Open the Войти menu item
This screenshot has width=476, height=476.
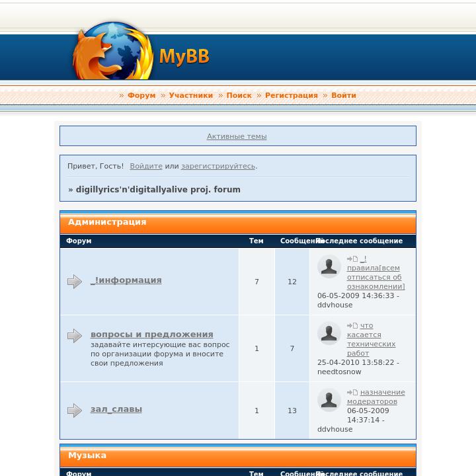pyautogui.click(x=344, y=95)
